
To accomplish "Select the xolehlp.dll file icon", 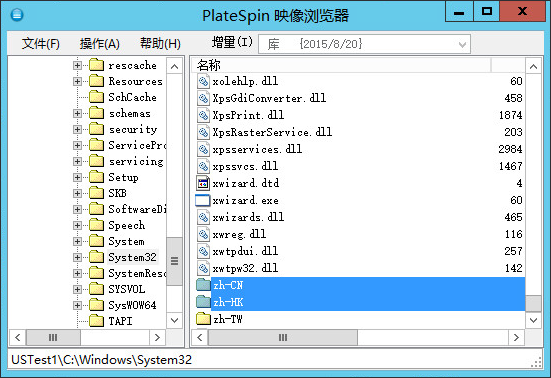I will point(203,81).
